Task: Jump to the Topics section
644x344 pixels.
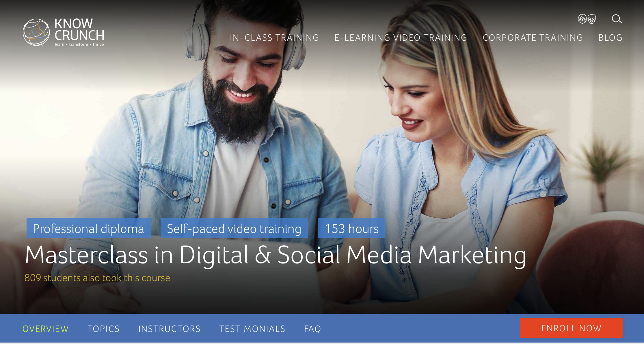Action: 103,329
